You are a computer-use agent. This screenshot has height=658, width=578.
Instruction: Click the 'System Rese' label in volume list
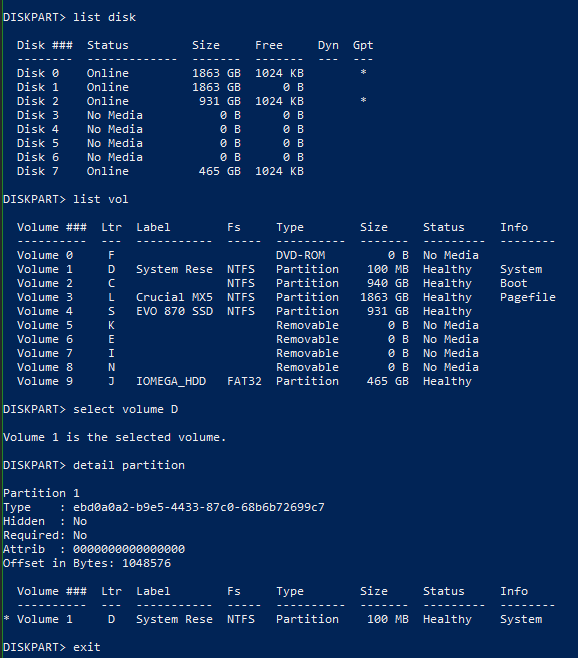(x=174, y=269)
